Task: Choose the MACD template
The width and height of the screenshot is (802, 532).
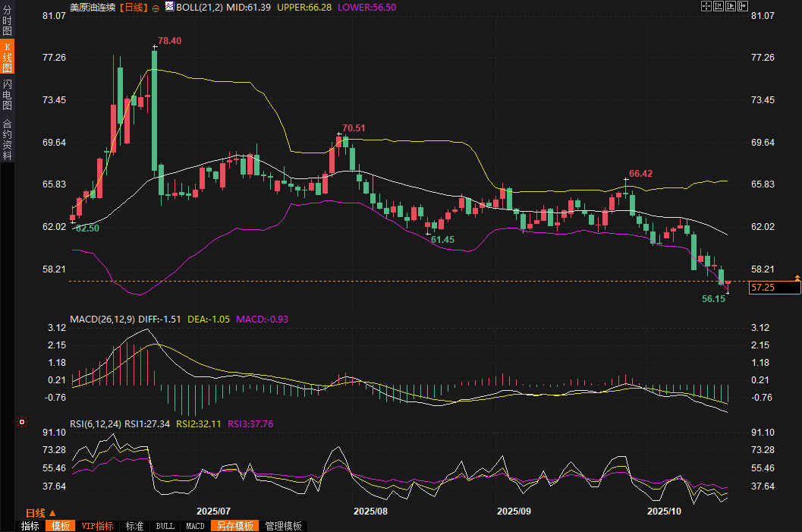Action: (x=195, y=526)
